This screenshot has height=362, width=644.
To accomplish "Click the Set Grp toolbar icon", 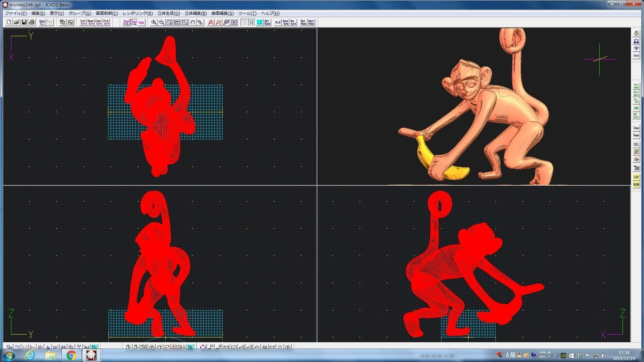I will click(83, 22).
